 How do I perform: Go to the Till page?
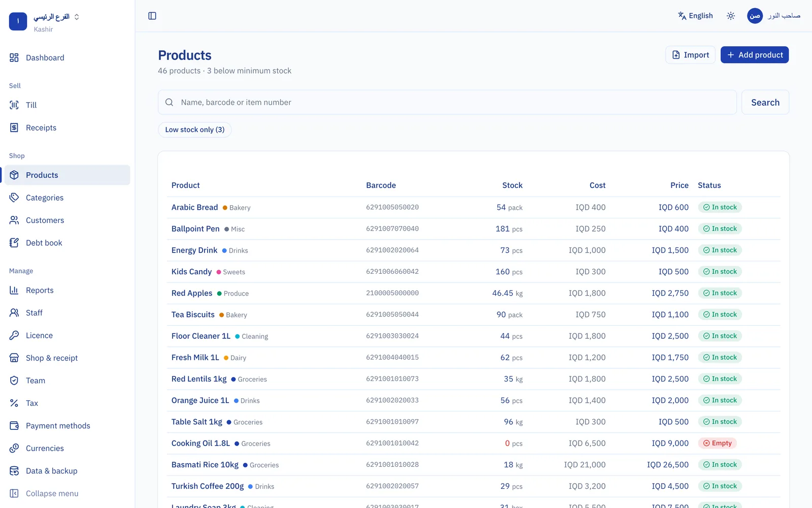pos(67,105)
